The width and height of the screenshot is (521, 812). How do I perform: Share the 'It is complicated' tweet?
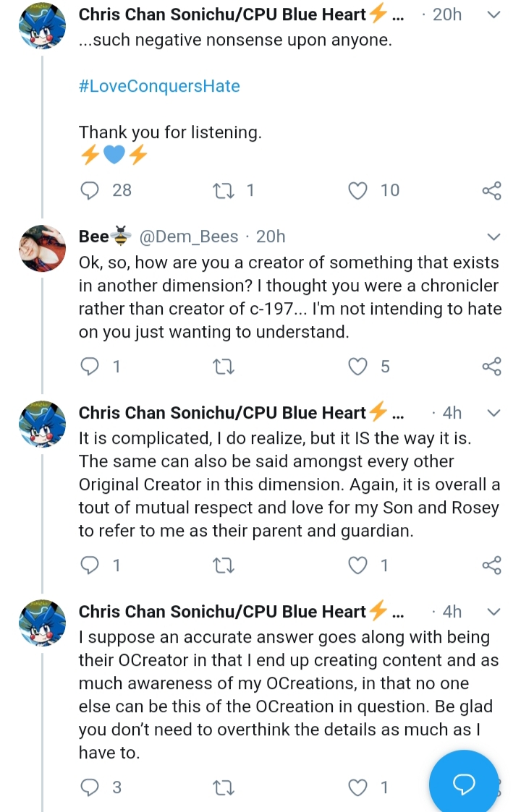point(491,565)
